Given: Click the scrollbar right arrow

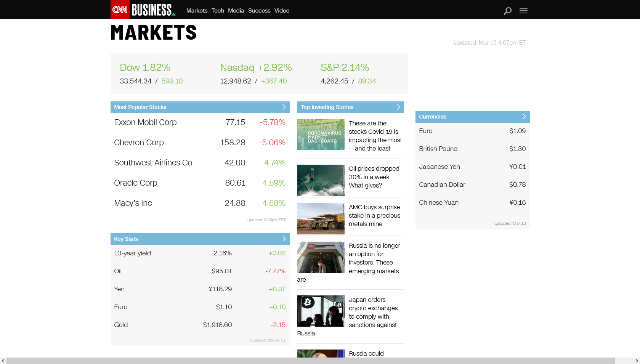Looking at the screenshot, I should (x=637, y=361).
